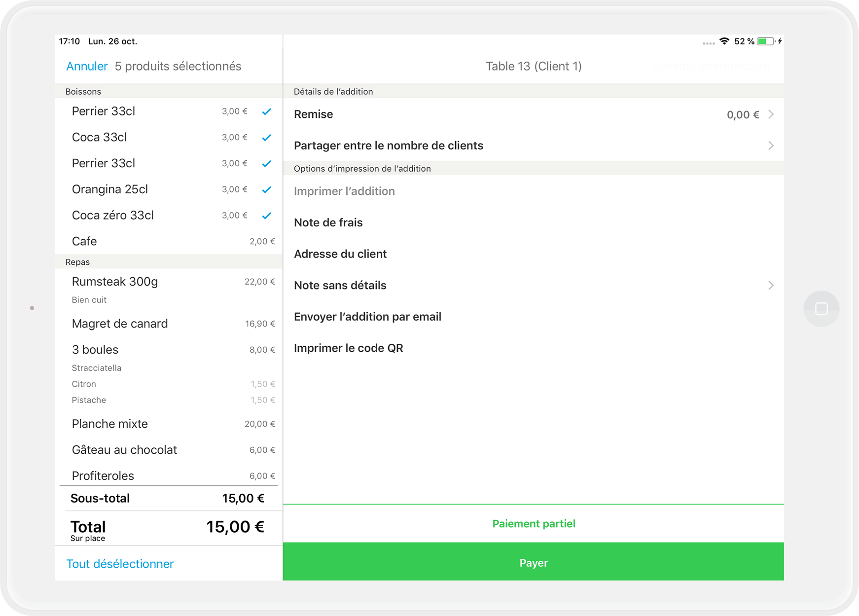Choose Note de frais option
Viewport: 859px width, 616px height.
(534, 222)
